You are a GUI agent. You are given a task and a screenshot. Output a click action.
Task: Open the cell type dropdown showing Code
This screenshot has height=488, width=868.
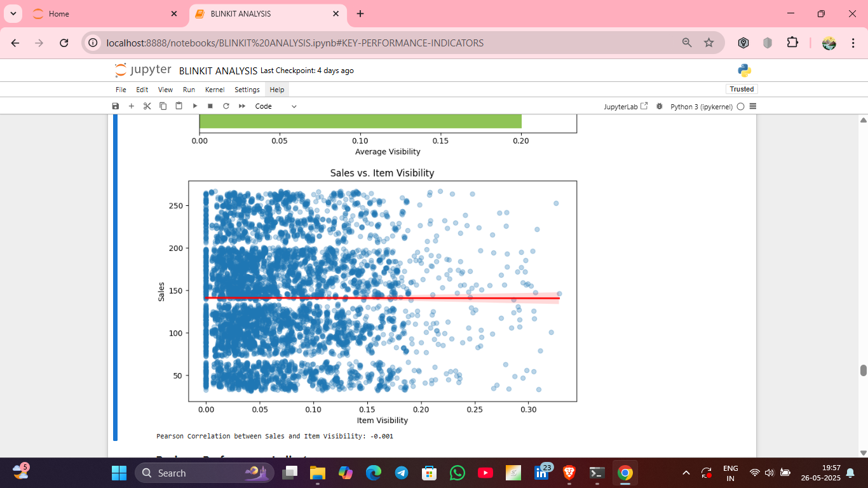click(276, 106)
